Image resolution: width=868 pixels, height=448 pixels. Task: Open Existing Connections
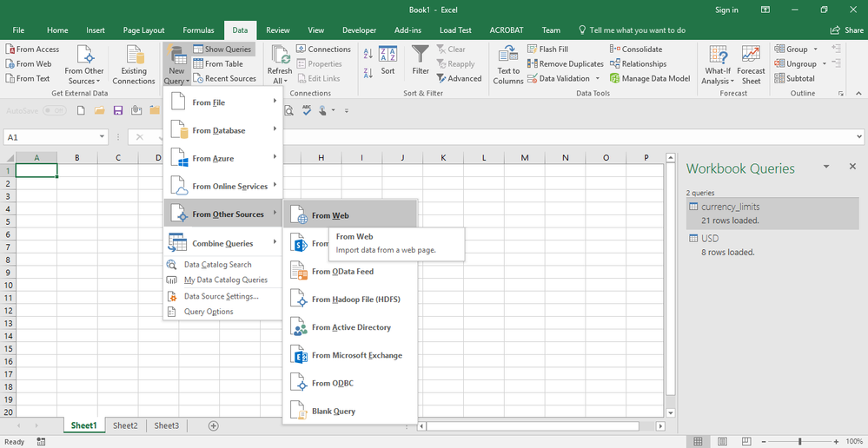(x=134, y=65)
